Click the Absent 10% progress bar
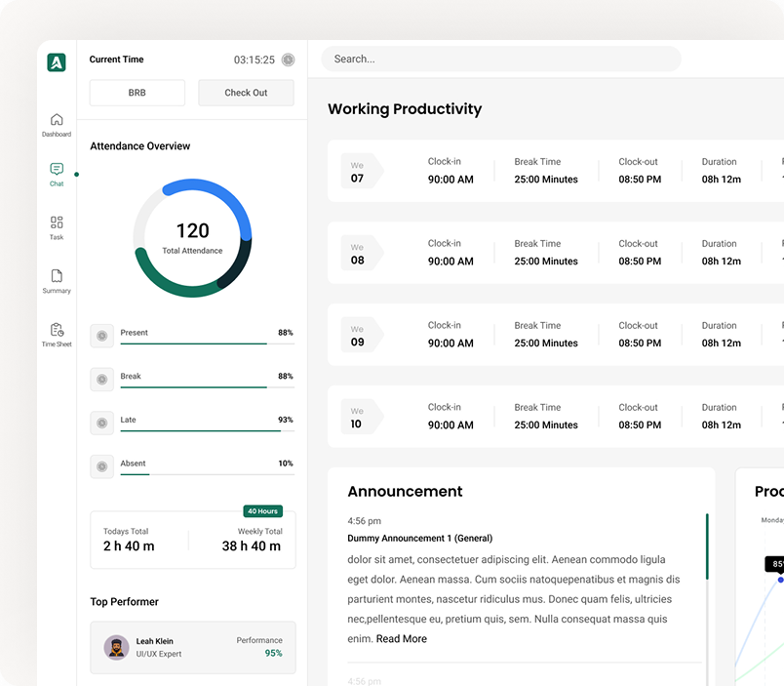The height and width of the screenshot is (686, 784). (208, 474)
